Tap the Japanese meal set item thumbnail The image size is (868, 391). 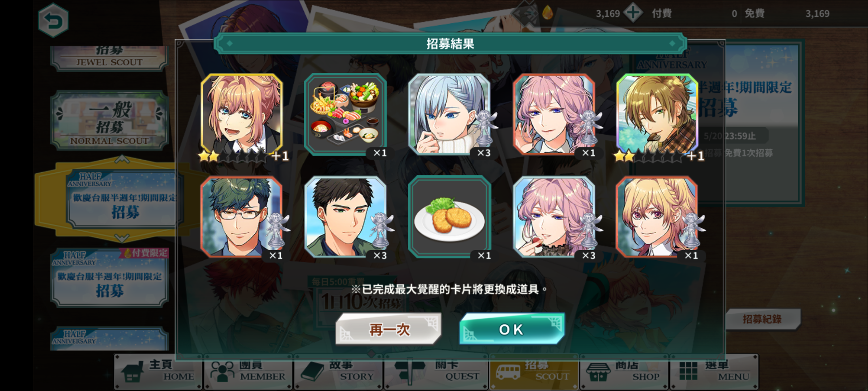click(345, 114)
